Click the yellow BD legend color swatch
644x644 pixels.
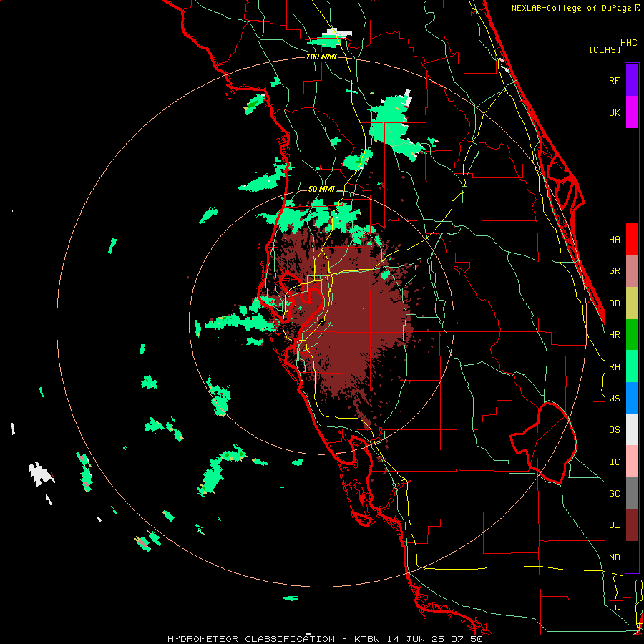click(632, 303)
